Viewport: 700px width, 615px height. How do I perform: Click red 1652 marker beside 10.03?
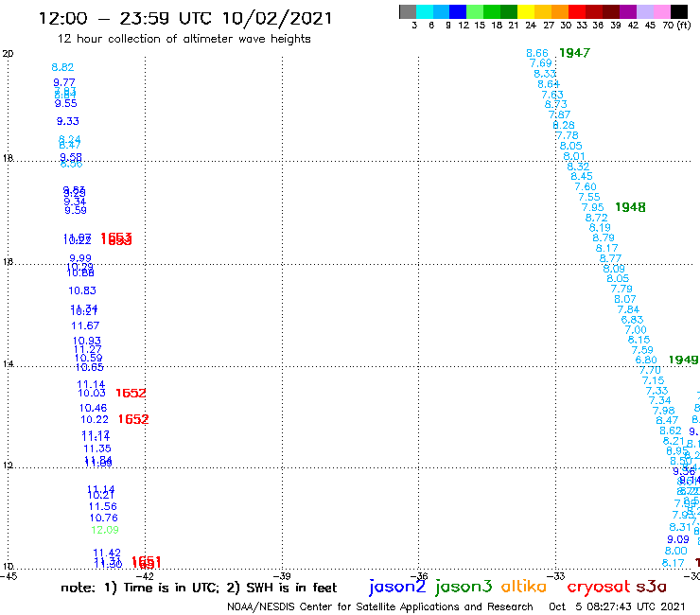[x=131, y=393]
